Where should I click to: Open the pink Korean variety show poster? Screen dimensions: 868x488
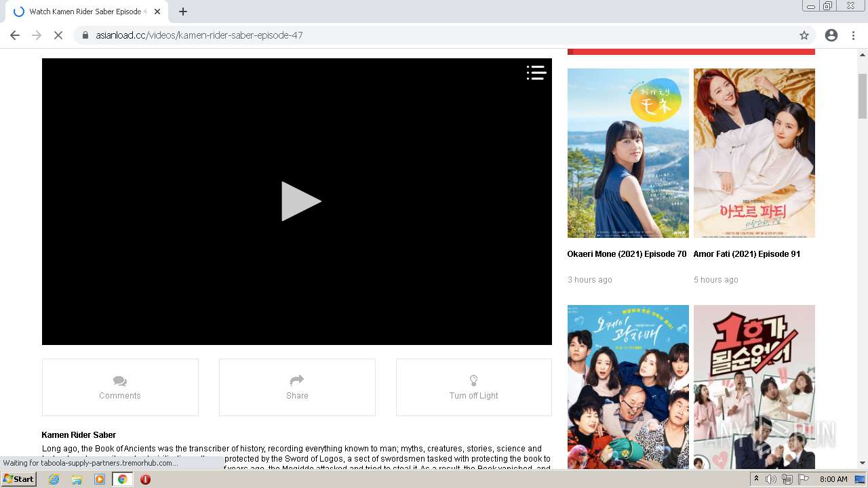tap(754, 386)
